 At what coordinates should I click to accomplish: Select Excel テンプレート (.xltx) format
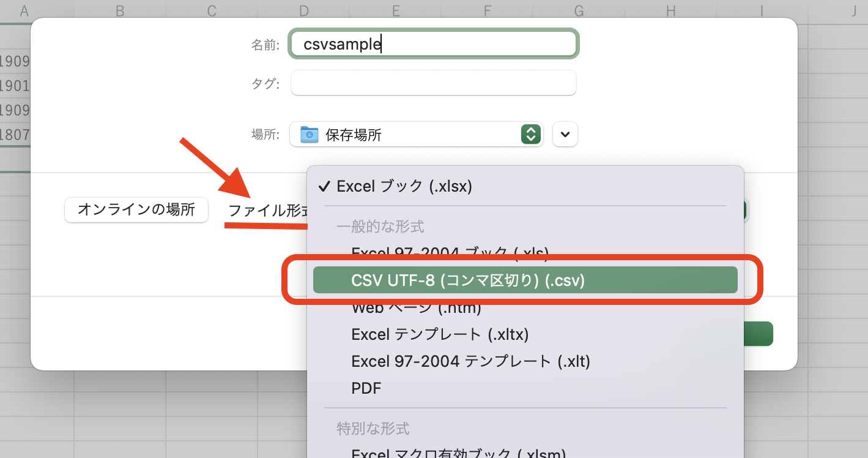coord(525,334)
